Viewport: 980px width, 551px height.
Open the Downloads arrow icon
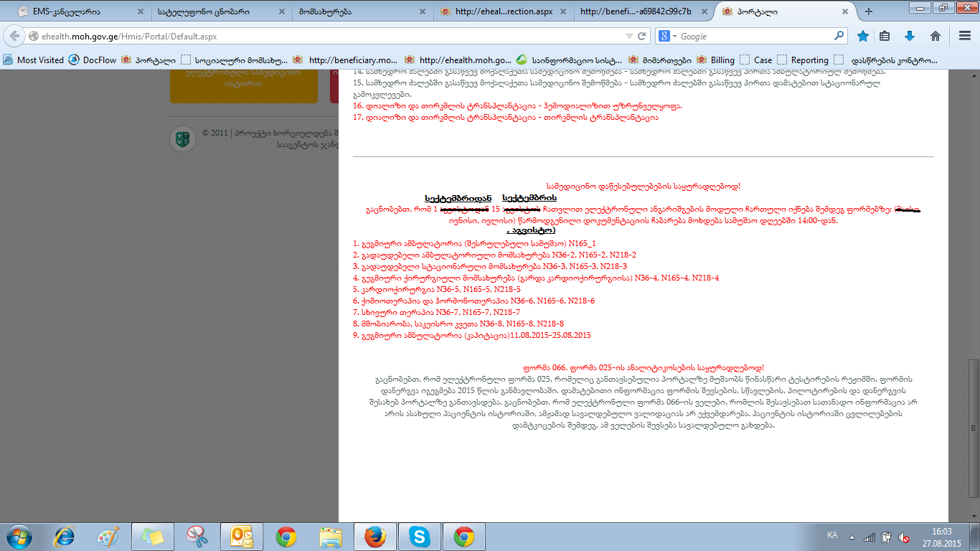point(910,36)
